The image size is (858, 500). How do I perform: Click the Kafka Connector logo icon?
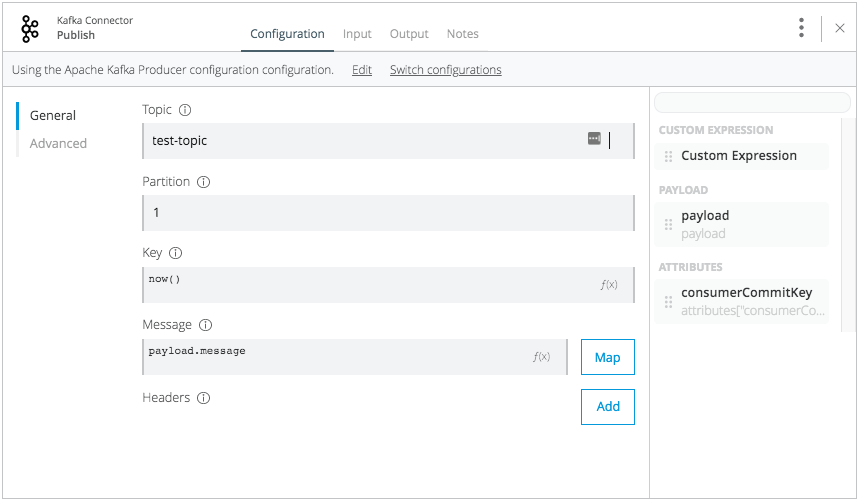click(30, 28)
